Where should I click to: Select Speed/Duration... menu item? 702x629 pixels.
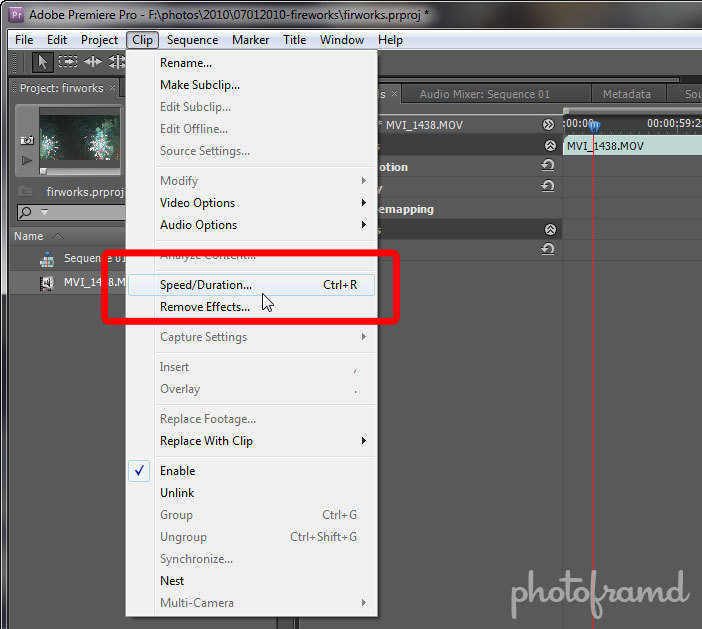252,285
